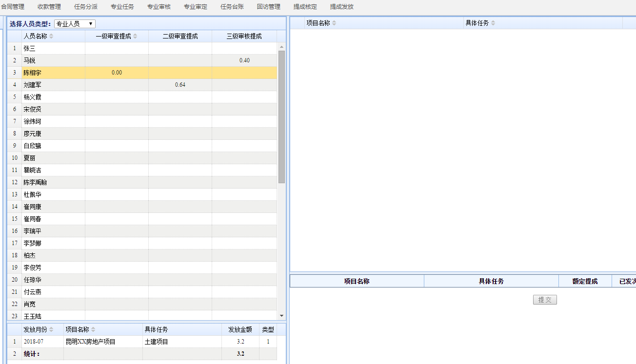Open the 回访管理 menu
The image size is (636, 364).
coord(269,7)
